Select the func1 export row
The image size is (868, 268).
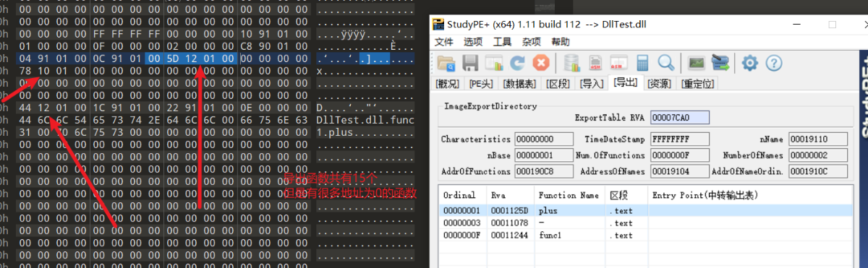coord(646,235)
